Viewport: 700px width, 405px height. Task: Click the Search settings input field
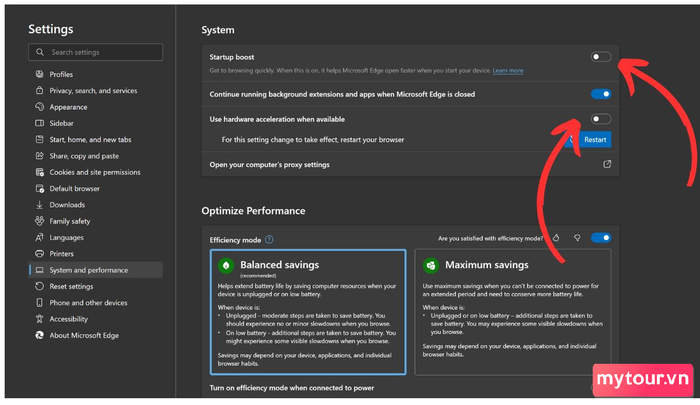(96, 52)
